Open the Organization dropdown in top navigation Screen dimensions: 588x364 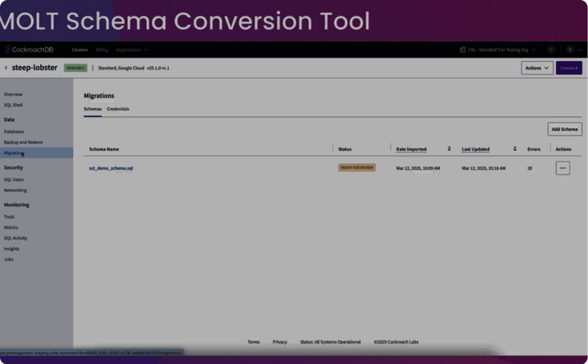[132, 50]
